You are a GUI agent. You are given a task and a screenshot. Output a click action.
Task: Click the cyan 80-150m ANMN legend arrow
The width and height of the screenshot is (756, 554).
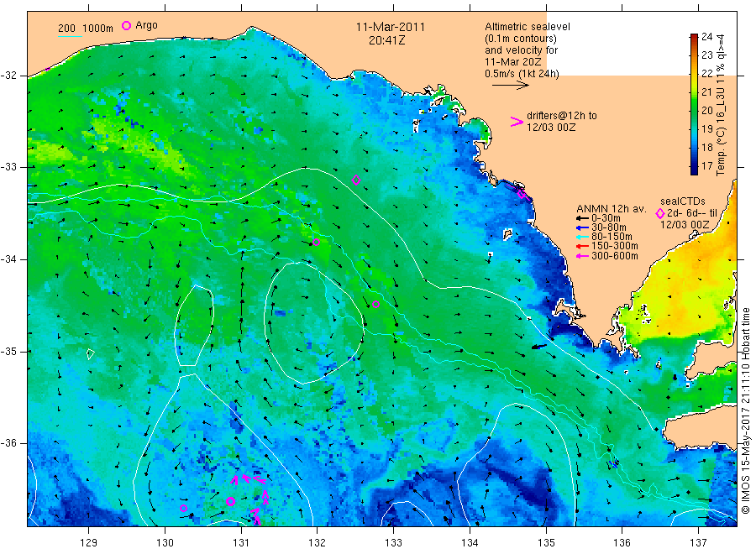(x=582, y=237)
